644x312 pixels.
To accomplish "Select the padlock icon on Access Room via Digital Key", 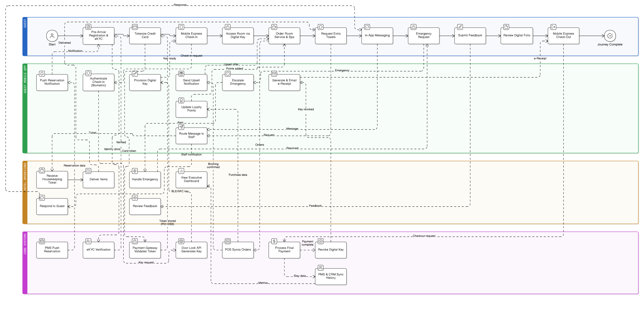I will pyautogui.click(x=228, y=27).
